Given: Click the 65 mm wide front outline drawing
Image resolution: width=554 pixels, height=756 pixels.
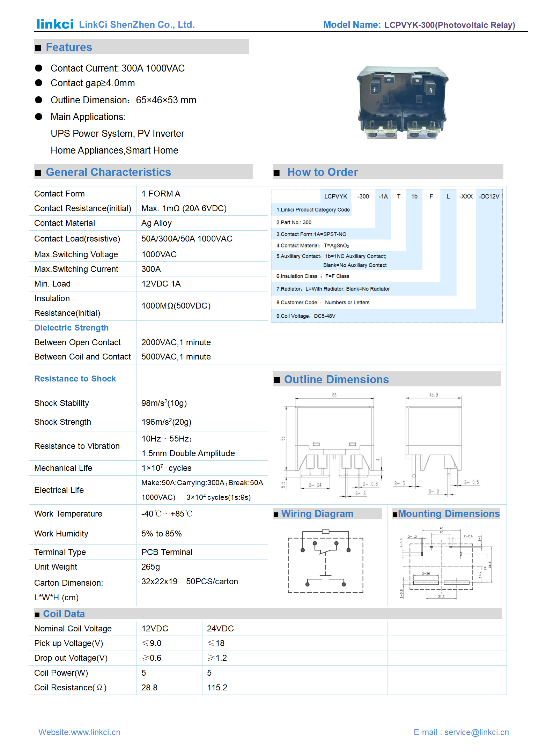Looking at the screenshot, I should pyautogui.click(x=333, y=445).
